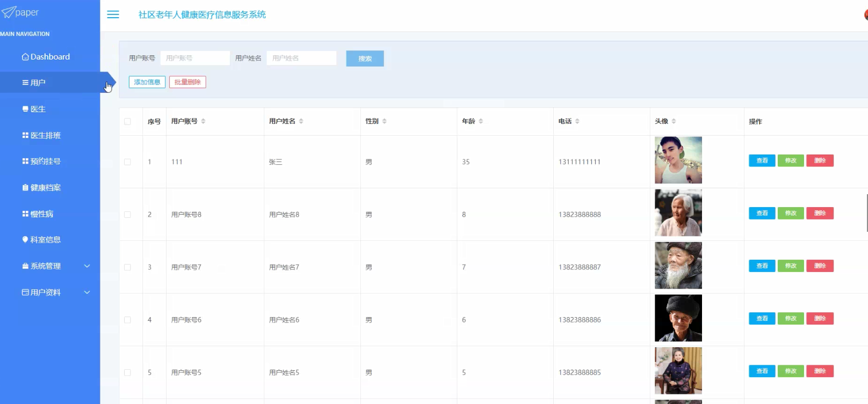The height and width of the screenshot is (404, 868).
Task: Sort by 用户姓名 column arrows
Action: coord(301,121)
